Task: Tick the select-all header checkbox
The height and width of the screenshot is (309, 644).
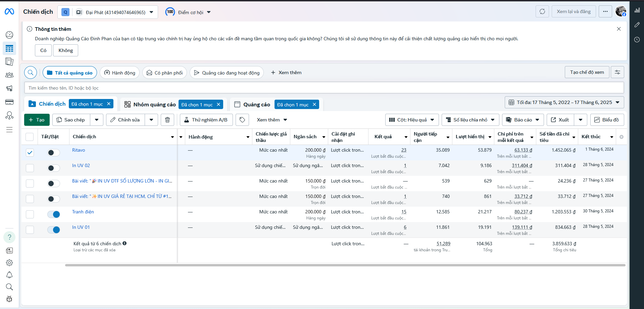Action: coord(30,137)
